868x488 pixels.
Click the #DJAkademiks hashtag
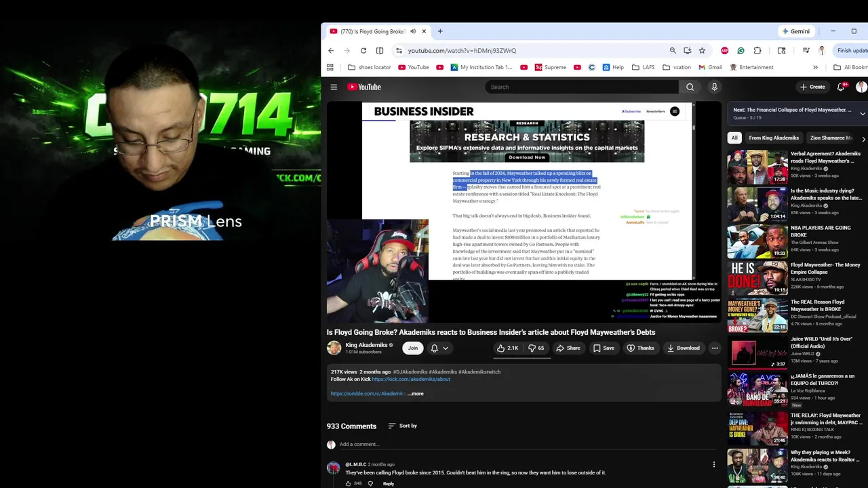pos(410,372)
